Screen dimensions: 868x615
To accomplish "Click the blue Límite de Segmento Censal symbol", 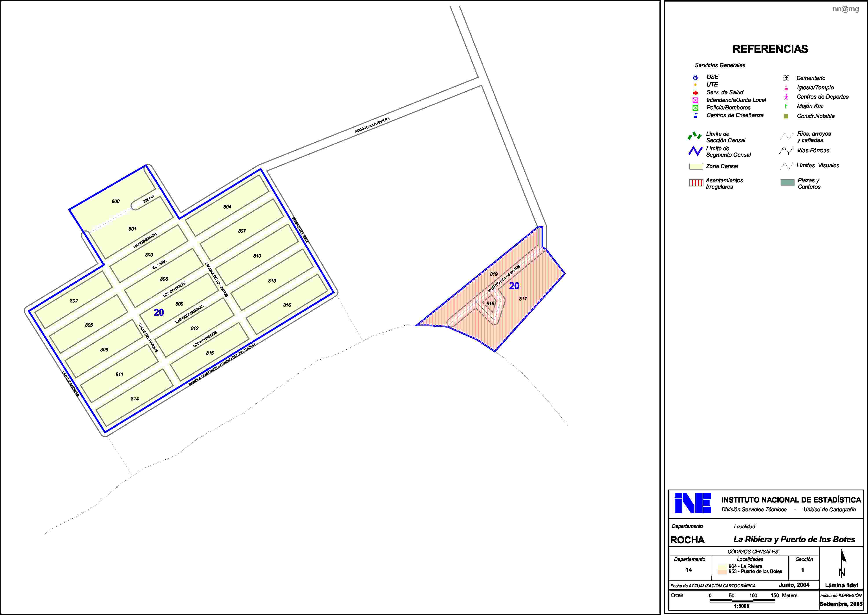I will (x=695, y=151).
